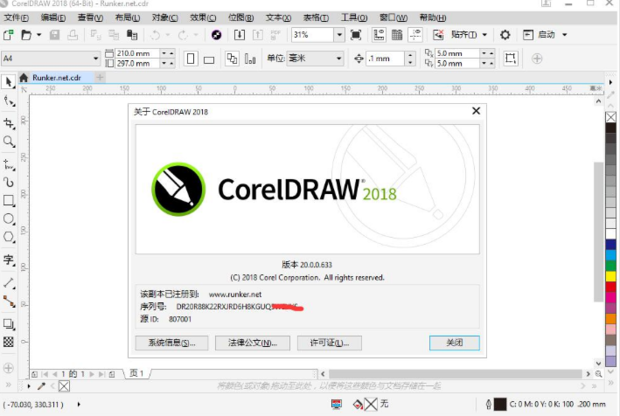The width and height of the screenshot is (620, 416).
Task: Expand the Launch dropdown arrow
Action: (x=565, y=35)
